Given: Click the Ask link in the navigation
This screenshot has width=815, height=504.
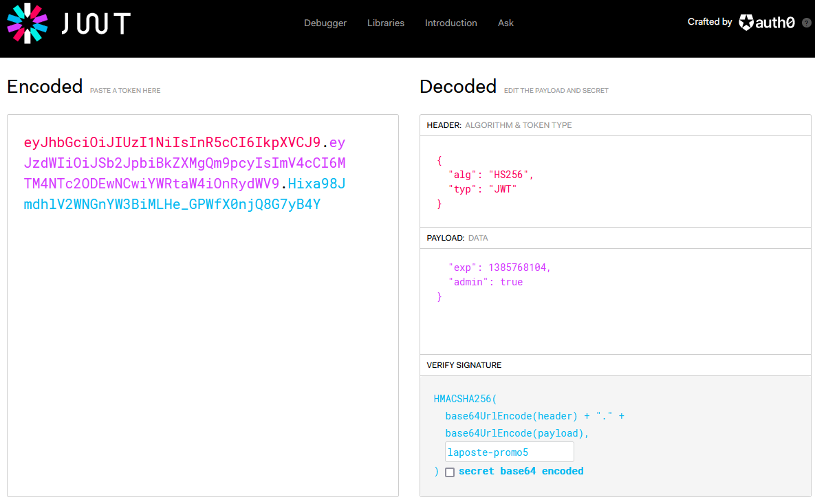Looking at the screenshot, I should (506, 23).
